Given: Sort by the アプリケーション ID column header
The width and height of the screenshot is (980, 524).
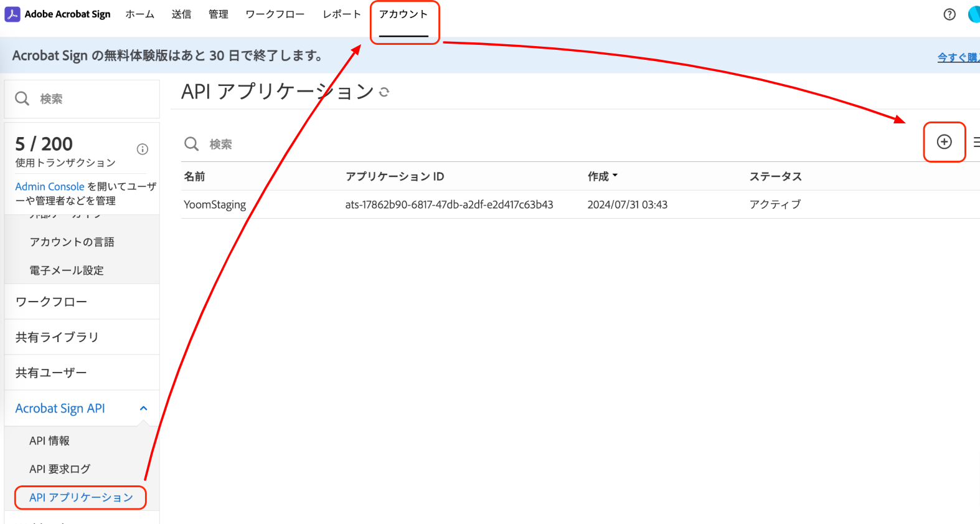Looking at the screenshot, I should coord(395,176).
